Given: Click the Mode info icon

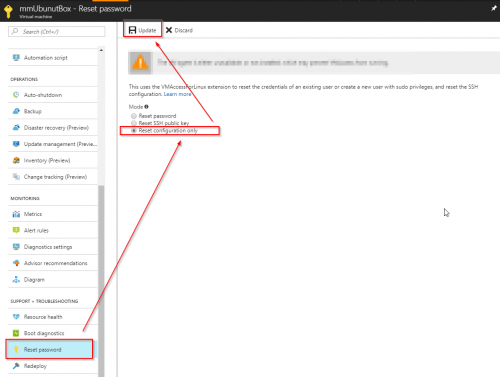Looking at the screenshot, I should coord(146,107).
